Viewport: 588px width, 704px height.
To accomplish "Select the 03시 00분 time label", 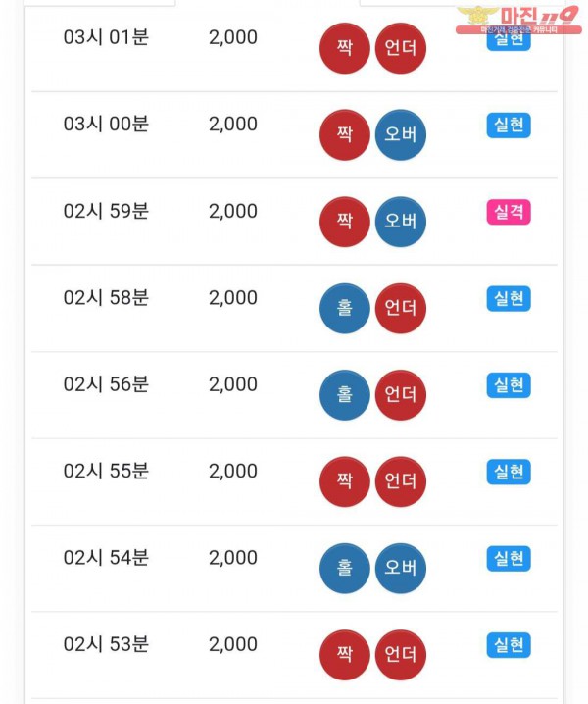I will (x=106, y=124).
